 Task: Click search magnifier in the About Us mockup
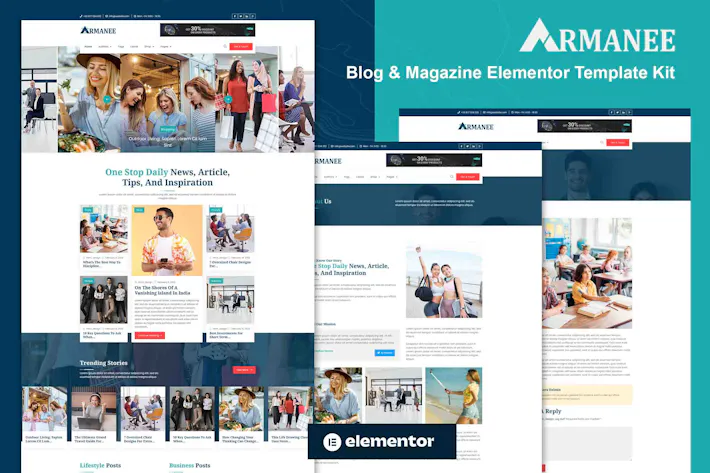pos(451,177)
